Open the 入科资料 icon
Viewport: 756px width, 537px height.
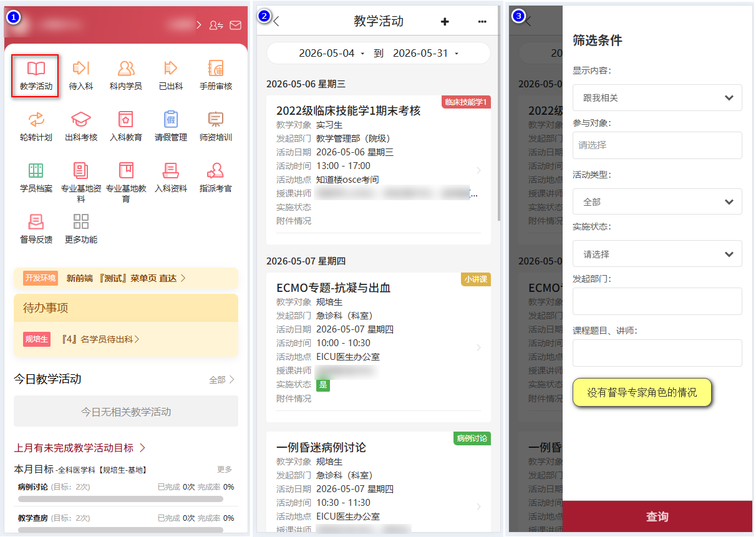171,178
